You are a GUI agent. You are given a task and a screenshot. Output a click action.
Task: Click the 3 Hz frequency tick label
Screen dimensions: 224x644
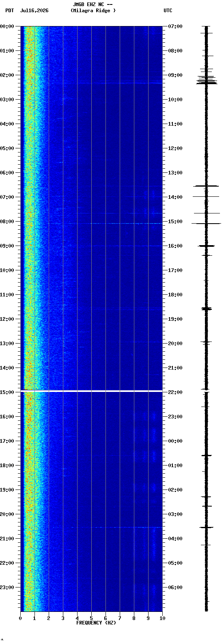tap(63, 618)
